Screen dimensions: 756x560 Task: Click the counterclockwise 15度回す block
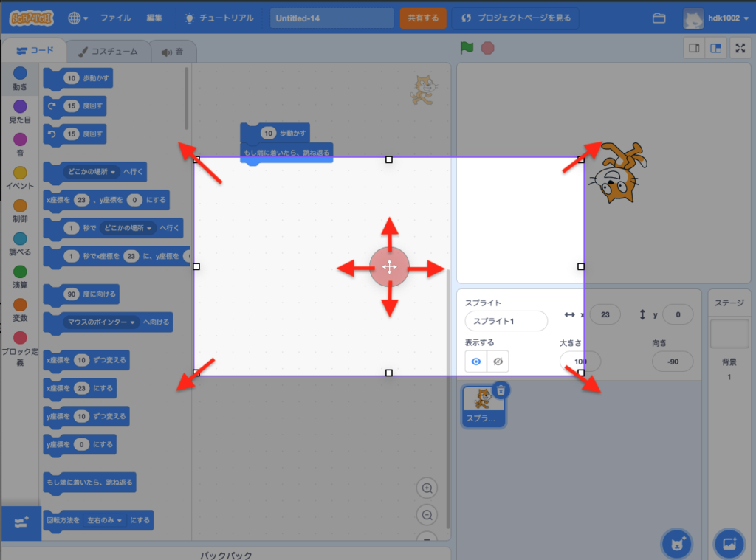75,134
